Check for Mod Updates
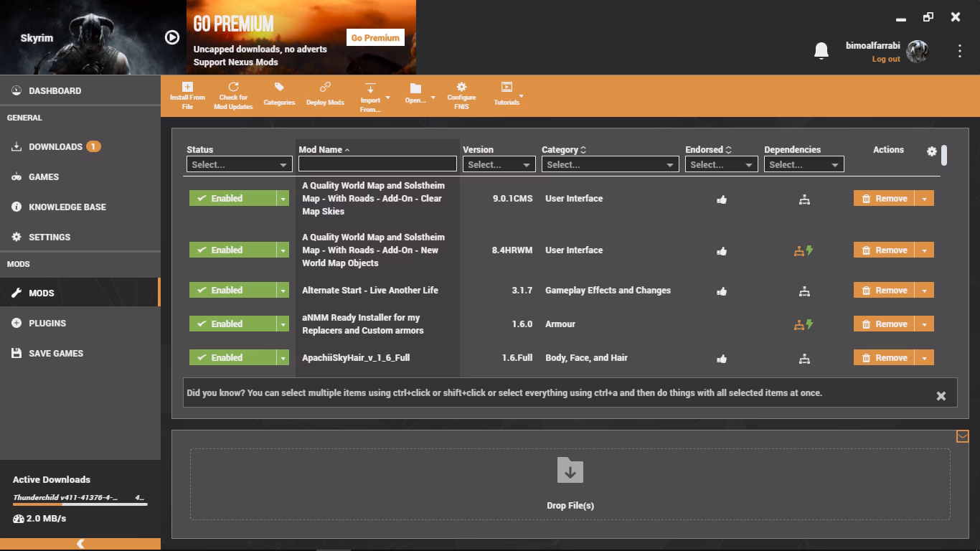The width and height of the screenshot is (980, 551). (233, 96)
